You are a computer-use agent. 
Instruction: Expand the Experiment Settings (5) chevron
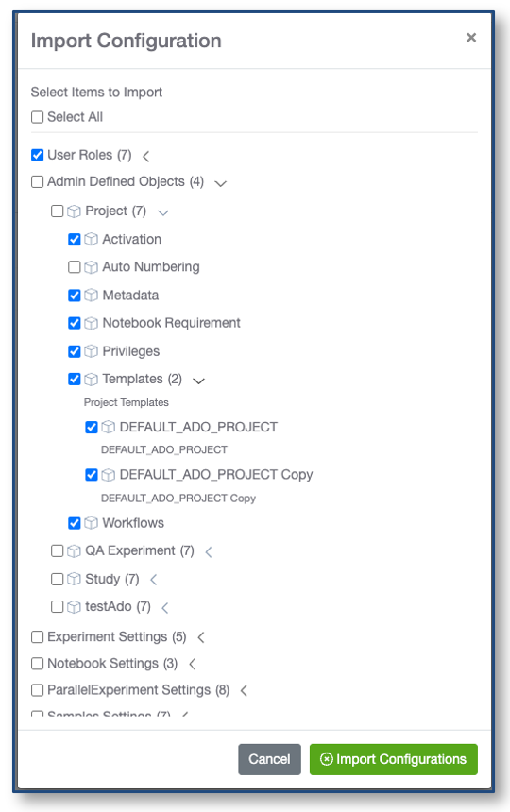click(x=201, y=637)
